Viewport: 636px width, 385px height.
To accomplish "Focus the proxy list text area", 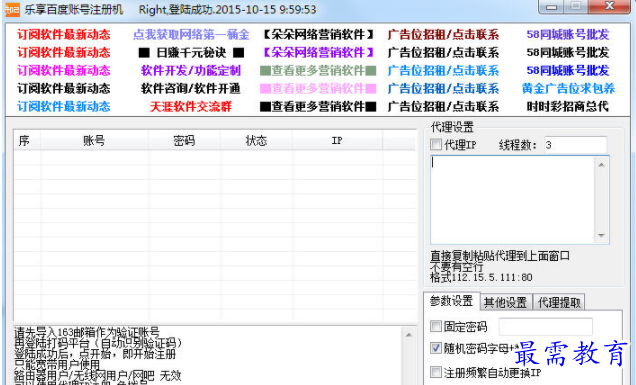I will (x=513, y=200).
